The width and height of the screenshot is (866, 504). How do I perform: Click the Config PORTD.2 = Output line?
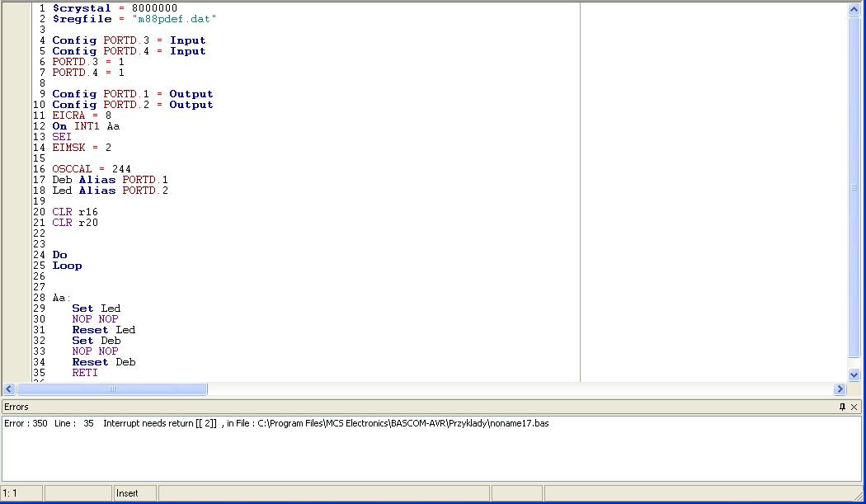point(133,105)
